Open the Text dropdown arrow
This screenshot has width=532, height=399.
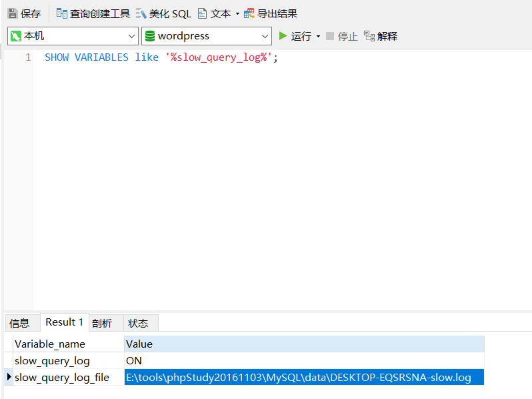coord(237,13)
